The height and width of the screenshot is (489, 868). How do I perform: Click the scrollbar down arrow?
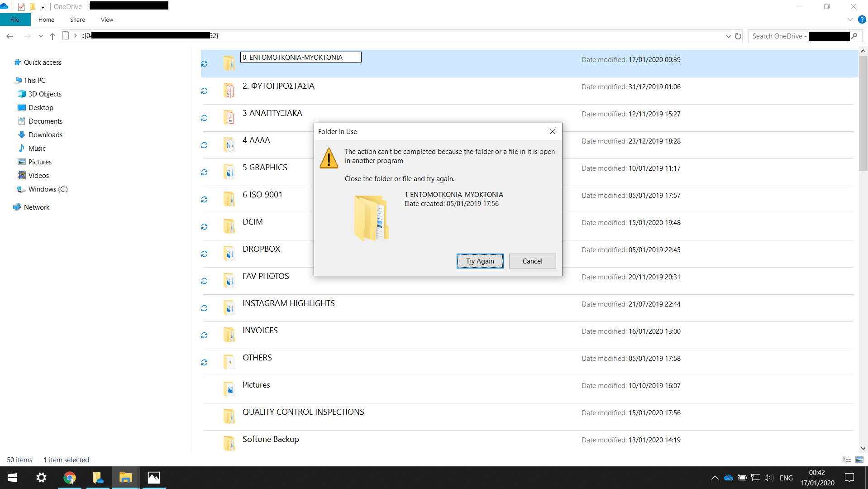[863, 448]
